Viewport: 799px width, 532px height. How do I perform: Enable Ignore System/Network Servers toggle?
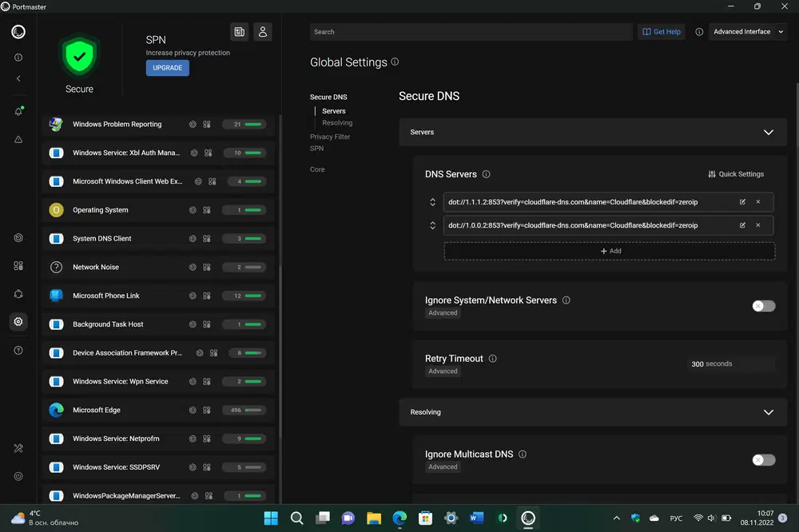click(x=763, y=306)
